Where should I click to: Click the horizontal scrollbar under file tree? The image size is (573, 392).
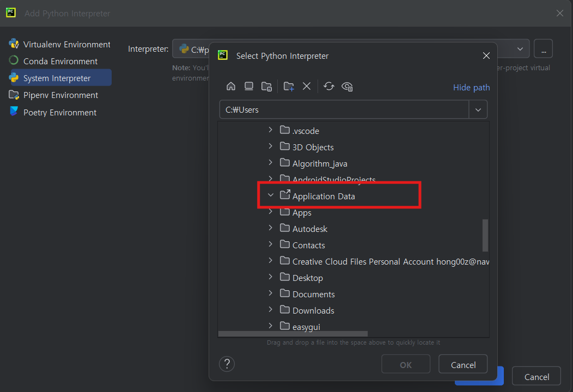point(292,334)
